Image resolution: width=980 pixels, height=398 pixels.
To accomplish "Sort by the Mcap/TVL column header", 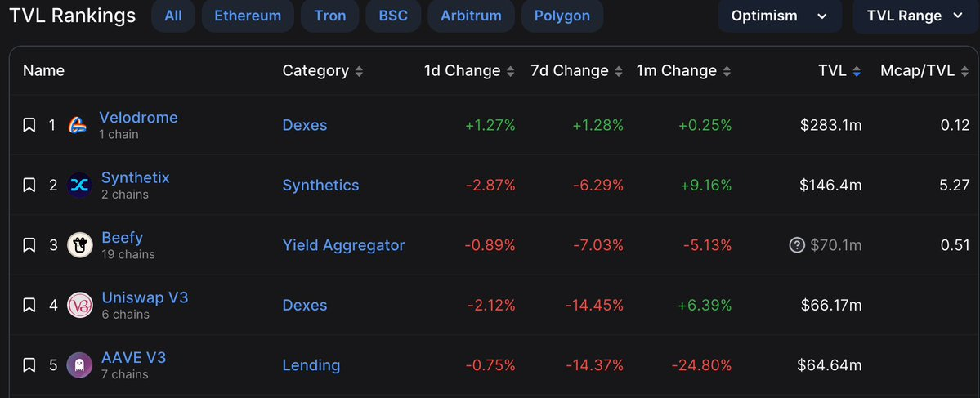I will tap(924, 70).
